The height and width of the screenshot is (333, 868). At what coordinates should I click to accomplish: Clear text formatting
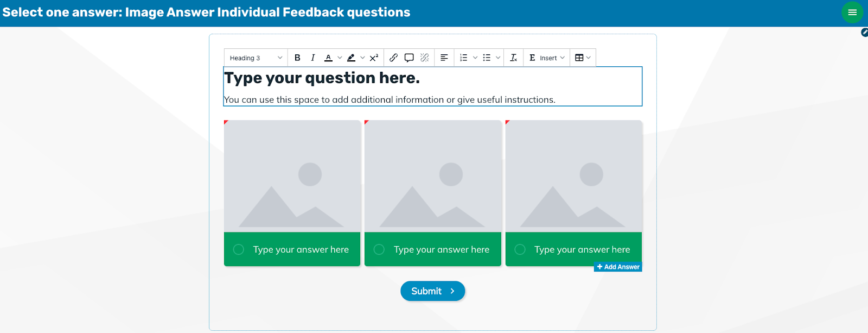(x=513, y=58)
